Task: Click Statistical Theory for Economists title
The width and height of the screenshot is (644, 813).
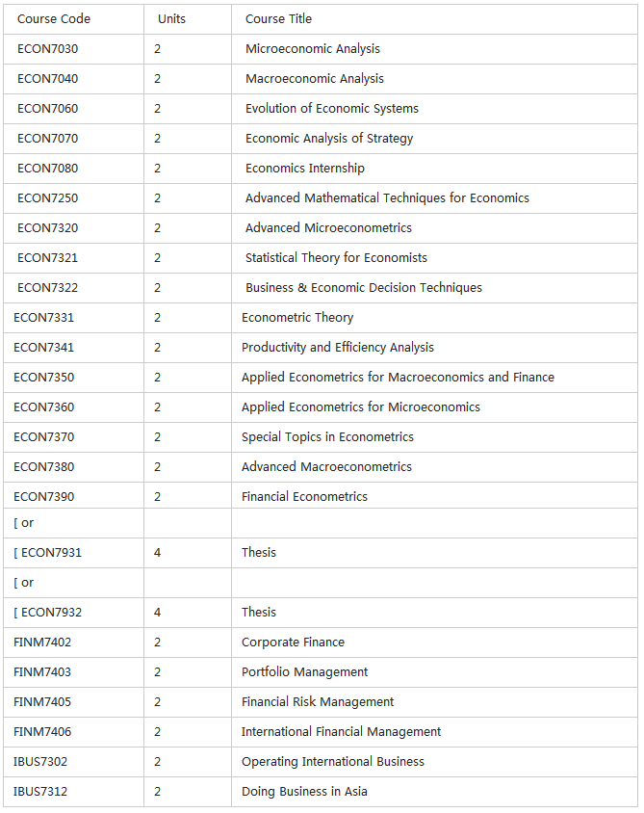Action: pos(336,258)
